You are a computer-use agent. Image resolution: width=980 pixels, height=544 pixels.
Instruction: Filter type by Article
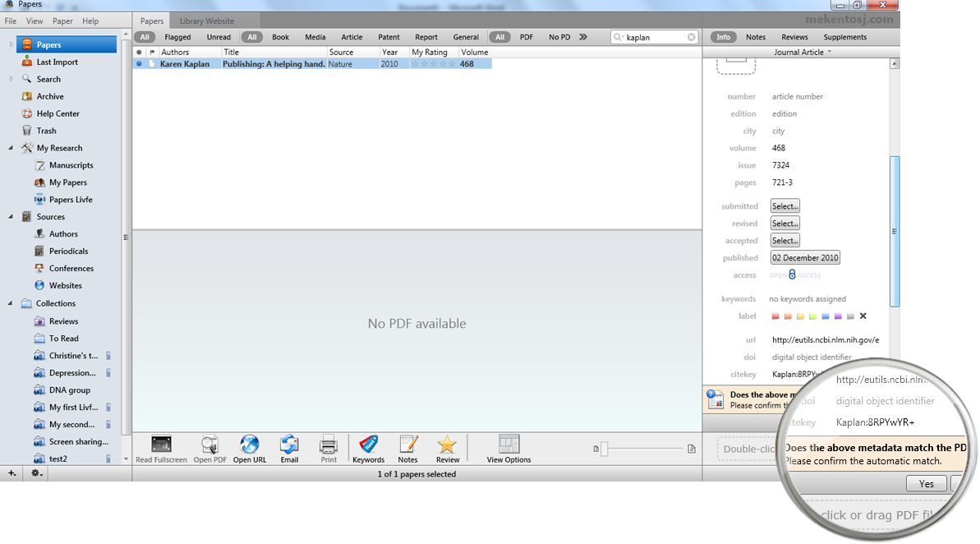click(352, 37)
